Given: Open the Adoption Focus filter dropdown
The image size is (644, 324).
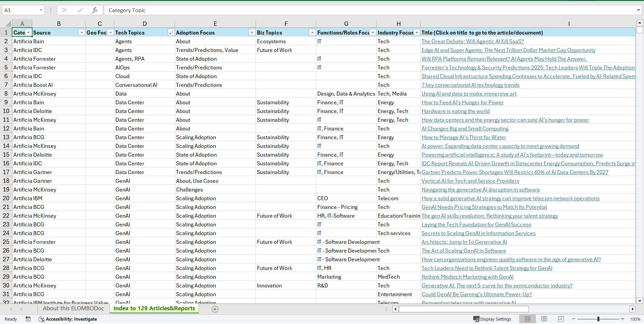Looking at the screenshot, I should coord(252,33).
